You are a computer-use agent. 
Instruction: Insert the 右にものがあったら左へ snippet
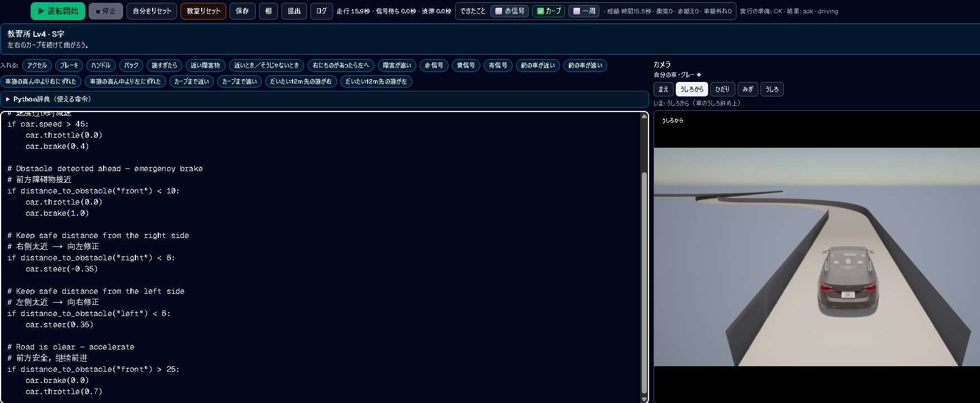coord(341,65)
